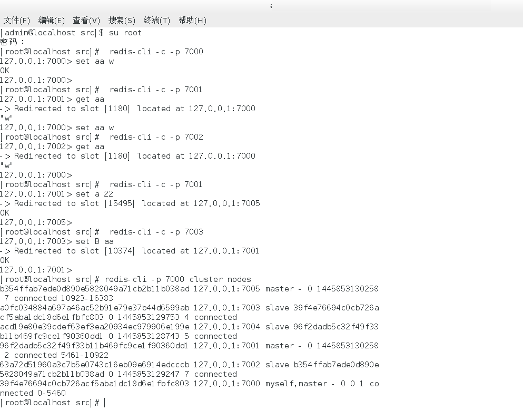Image resolution: width=523 pixels, height=420 pixels.
Task: Click the slot range "0-5460"
Action: click(52, 393)
